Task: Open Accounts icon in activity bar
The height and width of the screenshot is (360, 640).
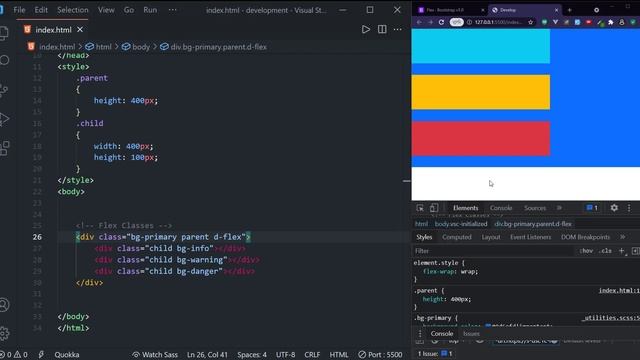Action: pyautogui.click(x=4, y=305)
